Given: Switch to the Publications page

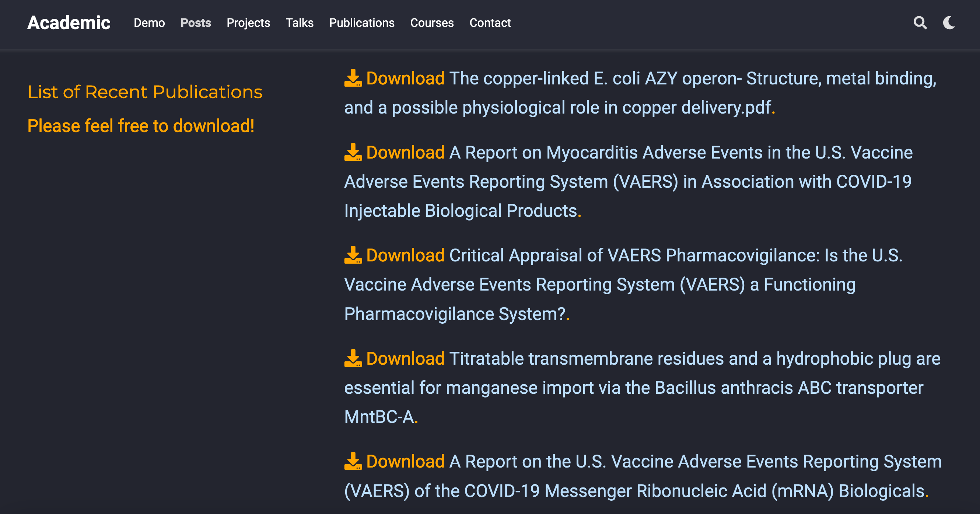Looking at the screenshot, I should click(x=362, y=23).
